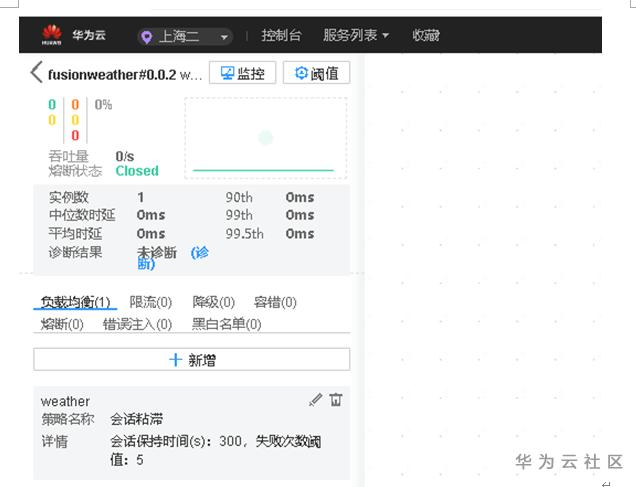Expand the 服务列表 service list menu
The image size is (636, 487).
point(356,35)
